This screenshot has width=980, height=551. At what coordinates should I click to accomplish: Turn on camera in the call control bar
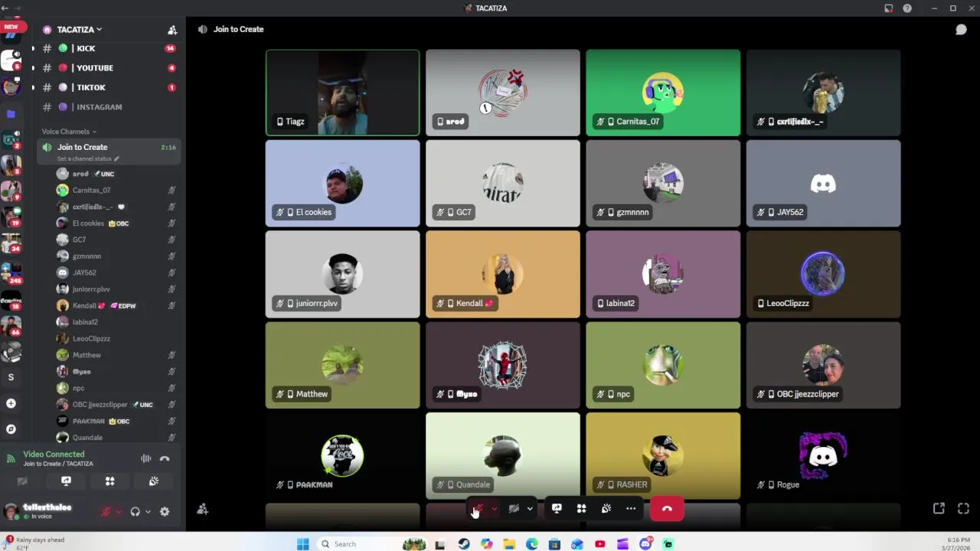click(x=514, y=508)
